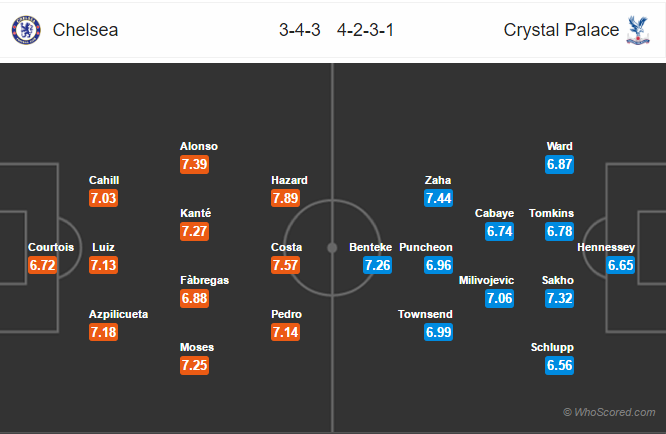Select Schlupp's 6.56 rating badge

click(x=559, y=365)
